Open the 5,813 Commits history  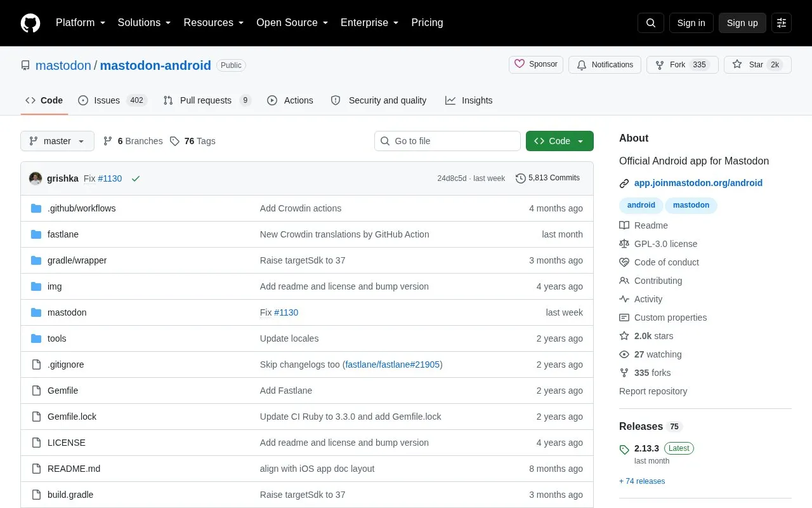coord(547,178)
